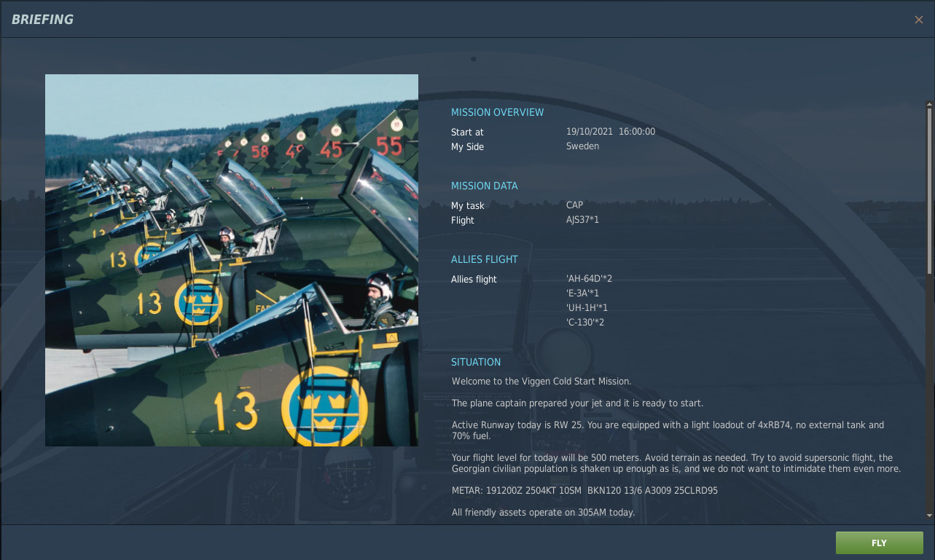Click the SITUATION section heading
The image size is (935, 560).
tap(476, 362)
